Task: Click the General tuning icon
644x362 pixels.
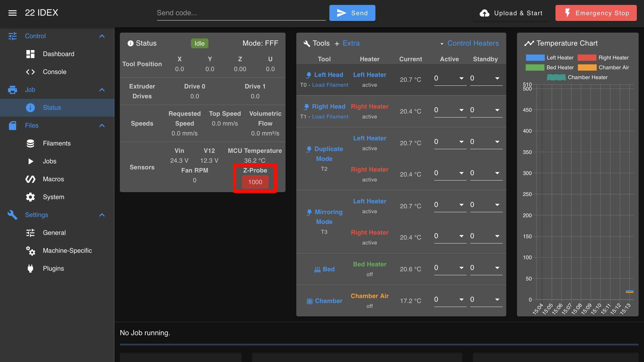Action: click(30, 233)
